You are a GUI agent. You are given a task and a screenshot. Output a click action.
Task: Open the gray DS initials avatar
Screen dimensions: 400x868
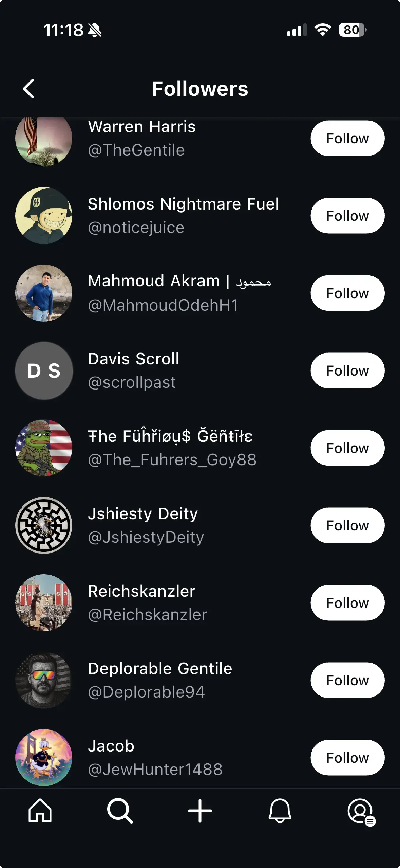click(x=44, y=370)
